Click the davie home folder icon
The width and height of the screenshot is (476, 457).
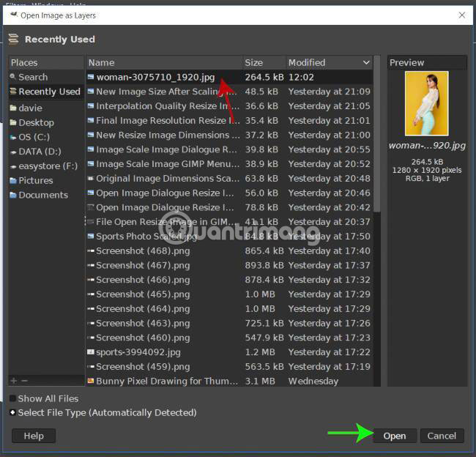coord(13,108)
